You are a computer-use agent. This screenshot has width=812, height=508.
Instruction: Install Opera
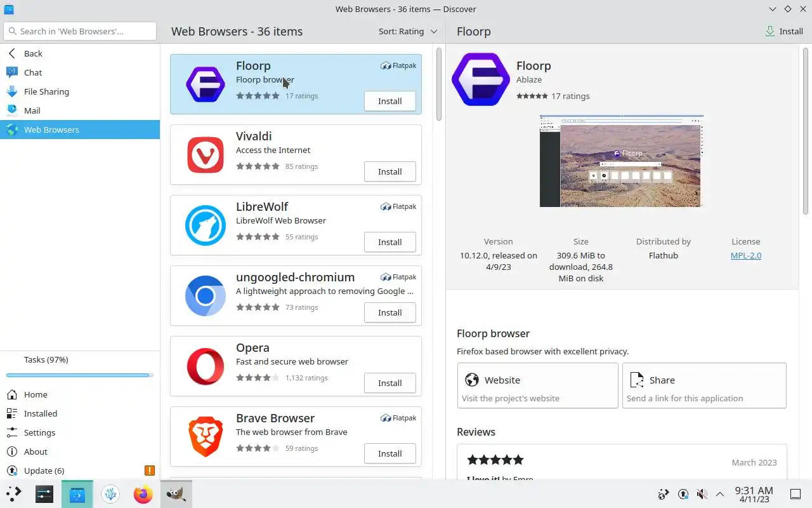[390, 383]
